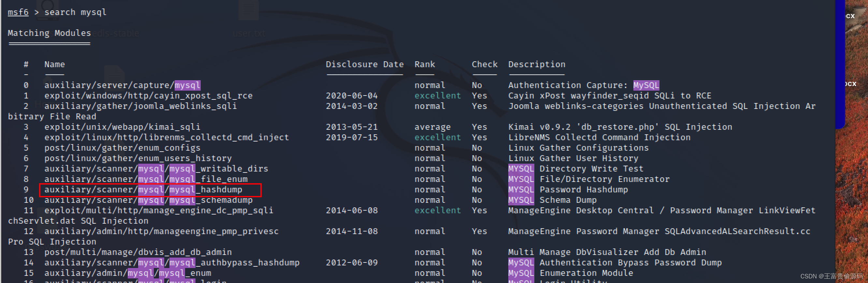
Task: Click 'excellent' rank in librenms row
Action: 437,138
